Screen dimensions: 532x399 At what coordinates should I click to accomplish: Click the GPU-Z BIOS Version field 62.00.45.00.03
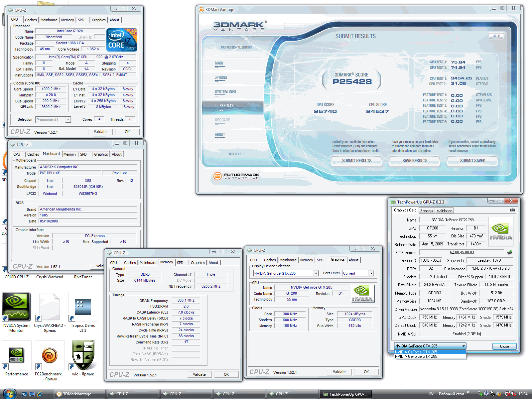click(x=462, y=252)
